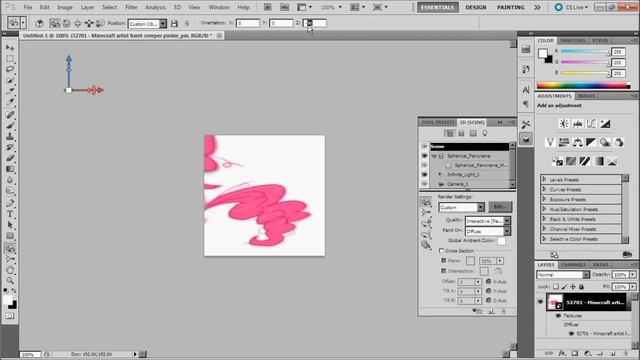Screen dimensions: 640x360
Task: Select X-Axis radio button
Action: pyautogui.click(x=488, y=281)
